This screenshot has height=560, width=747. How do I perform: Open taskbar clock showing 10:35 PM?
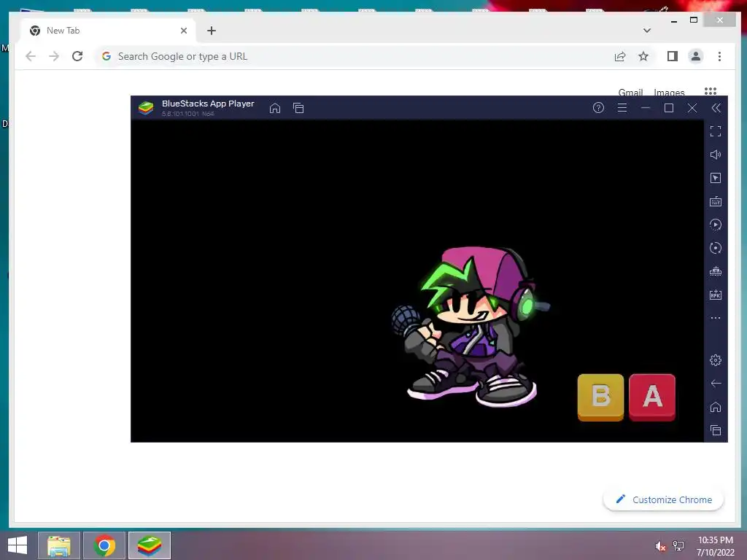click(716, 546)
